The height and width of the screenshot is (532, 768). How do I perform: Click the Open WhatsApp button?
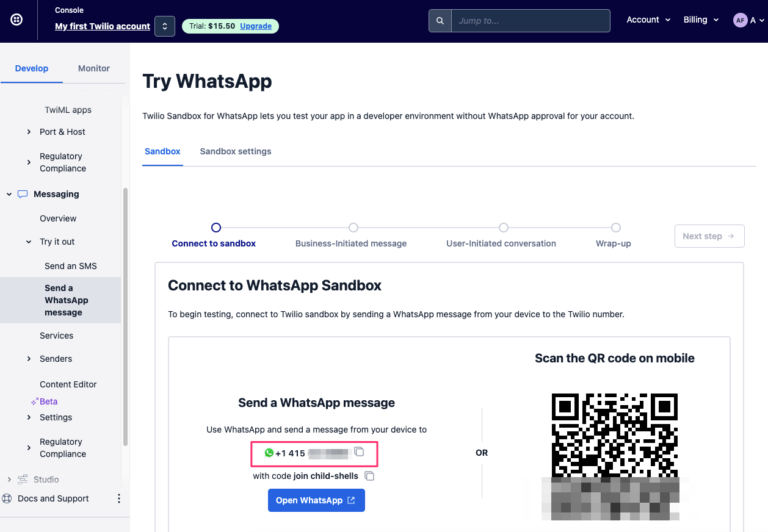point(316,500)
